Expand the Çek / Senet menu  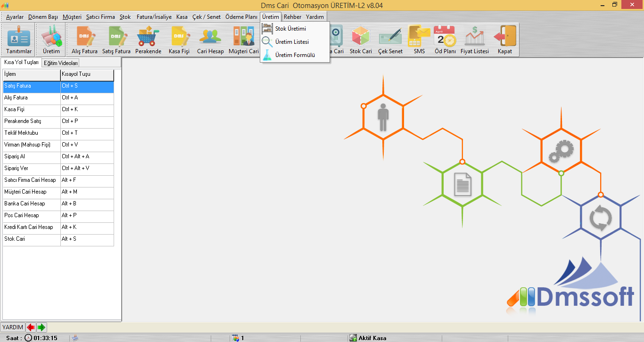click(x=206, y=17)
